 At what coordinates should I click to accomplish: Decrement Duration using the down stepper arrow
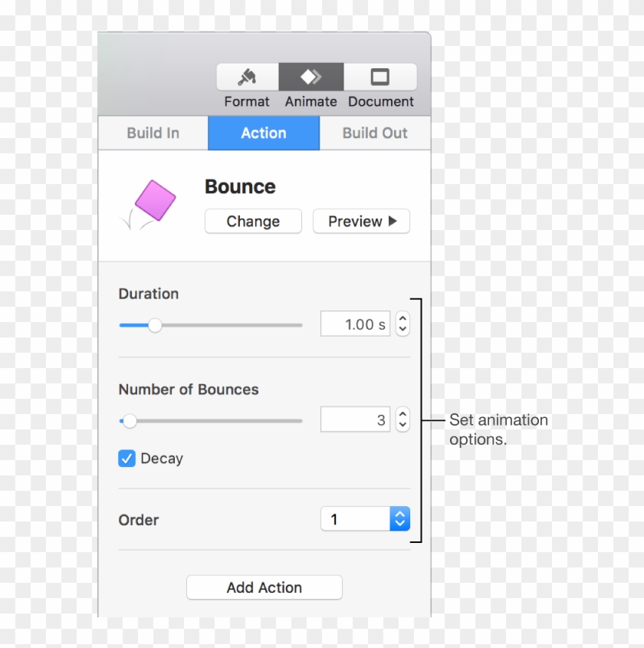402,328
